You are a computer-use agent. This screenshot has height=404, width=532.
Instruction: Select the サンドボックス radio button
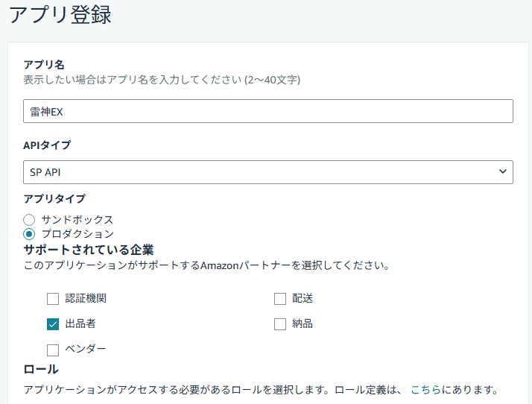[x=29, y=220]
